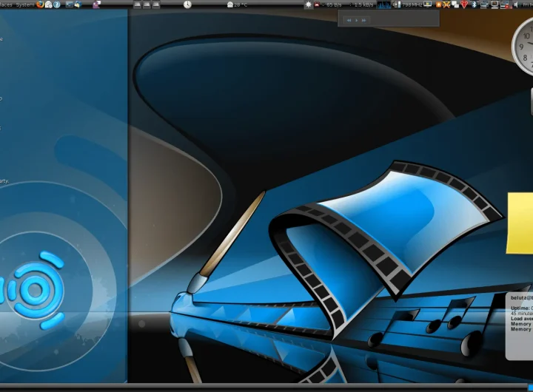Open the overlapping chat windows tray icon
The height and width of the screenshot is (392, 533).
click(x=455, y=4)
